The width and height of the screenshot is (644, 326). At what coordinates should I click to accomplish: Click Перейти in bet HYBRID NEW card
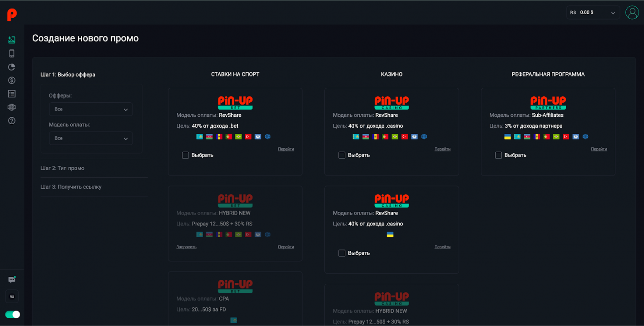click(286, 247)
